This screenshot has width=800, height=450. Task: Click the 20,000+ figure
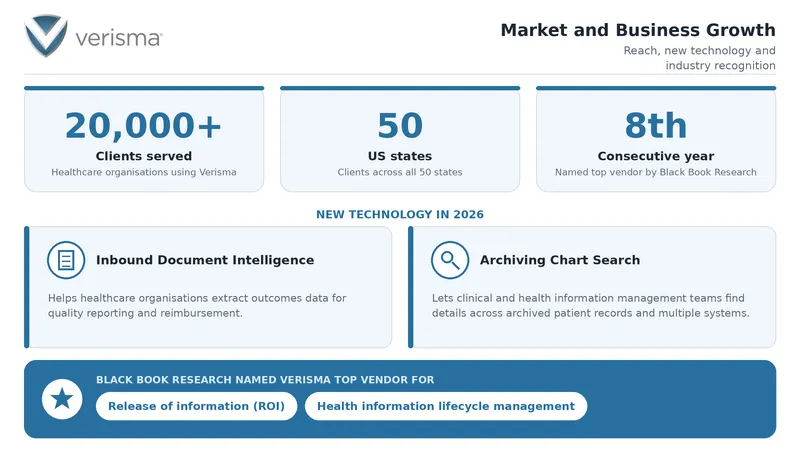tap(143, 126)
